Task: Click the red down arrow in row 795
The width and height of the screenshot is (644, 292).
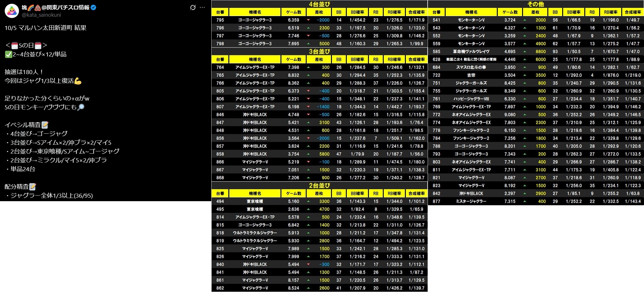Action: (308, 20)
